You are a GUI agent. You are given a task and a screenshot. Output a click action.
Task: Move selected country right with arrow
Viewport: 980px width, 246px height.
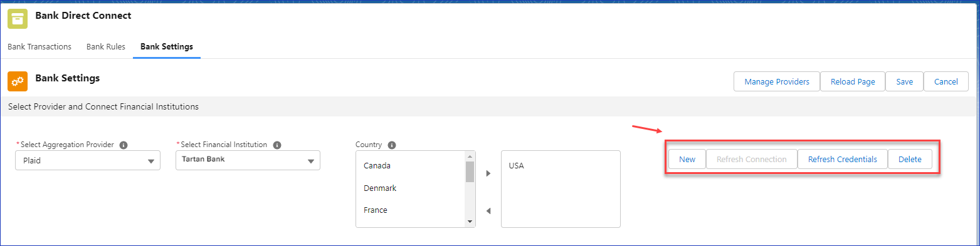[x=488, y=173]
